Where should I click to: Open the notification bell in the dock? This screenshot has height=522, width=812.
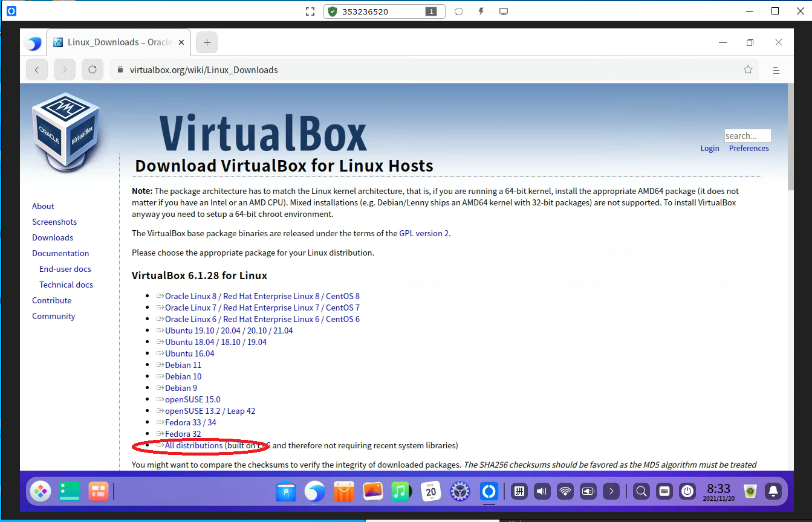(773, 491)
